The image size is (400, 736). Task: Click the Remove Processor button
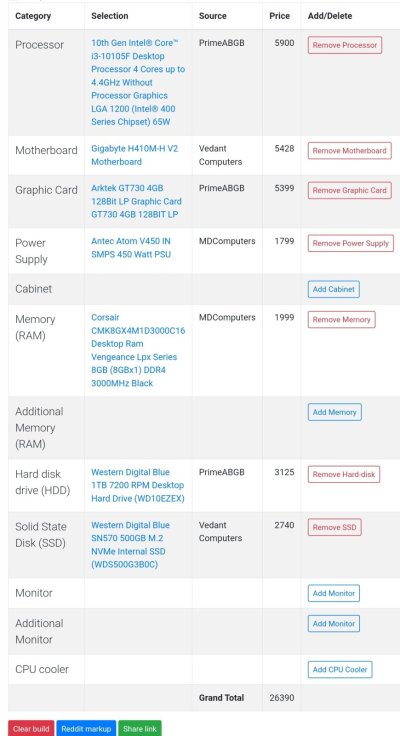point(345,45)
